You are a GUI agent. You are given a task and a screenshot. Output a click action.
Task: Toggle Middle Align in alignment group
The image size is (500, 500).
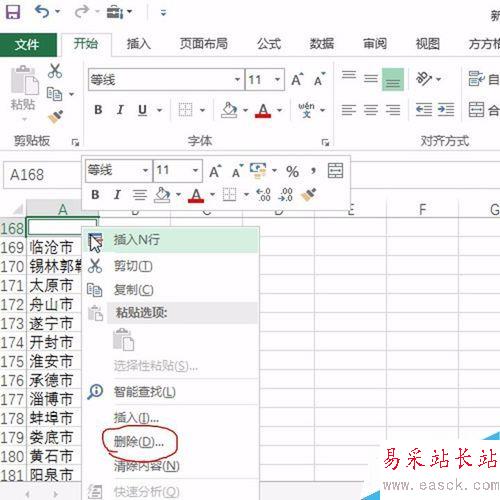pyautogui.click(x=371, y=79)
